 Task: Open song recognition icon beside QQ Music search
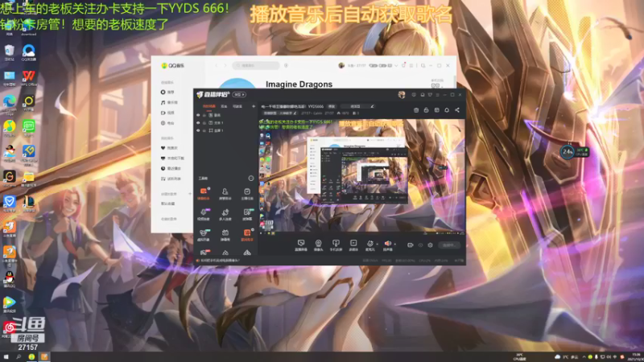pyautogui.click(x=287, y=65)
